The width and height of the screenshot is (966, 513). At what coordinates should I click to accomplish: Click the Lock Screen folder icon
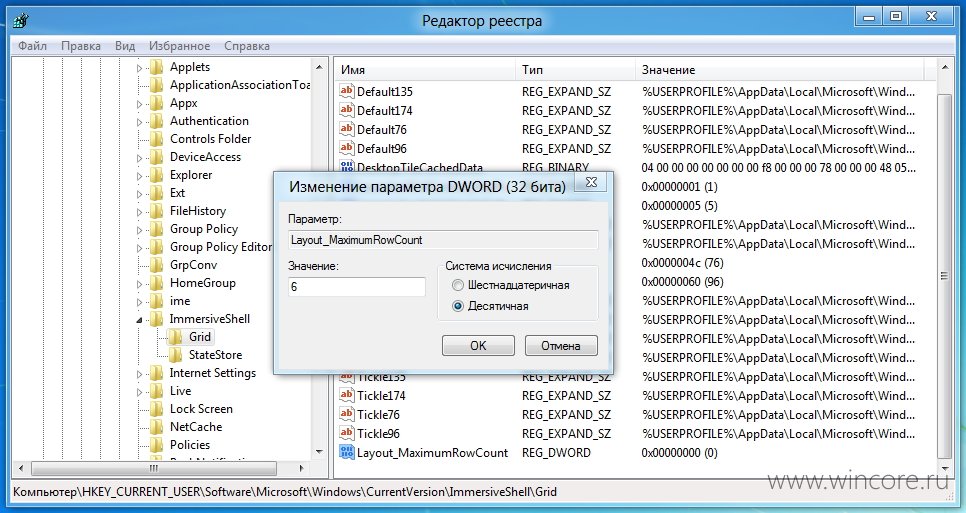click(157, 408)
